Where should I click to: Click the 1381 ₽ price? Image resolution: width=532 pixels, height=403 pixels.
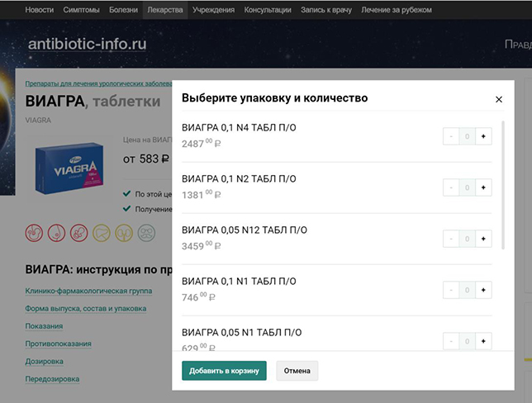(202, 195)
